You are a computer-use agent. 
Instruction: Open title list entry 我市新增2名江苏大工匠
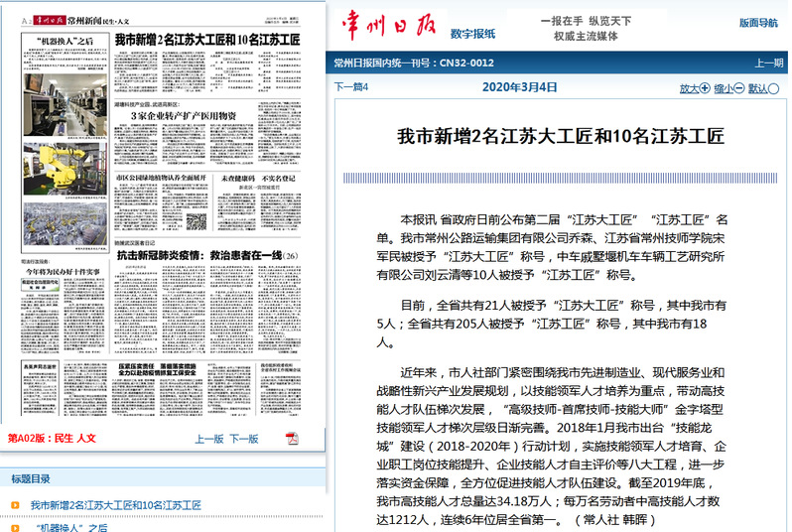(116, 505)
